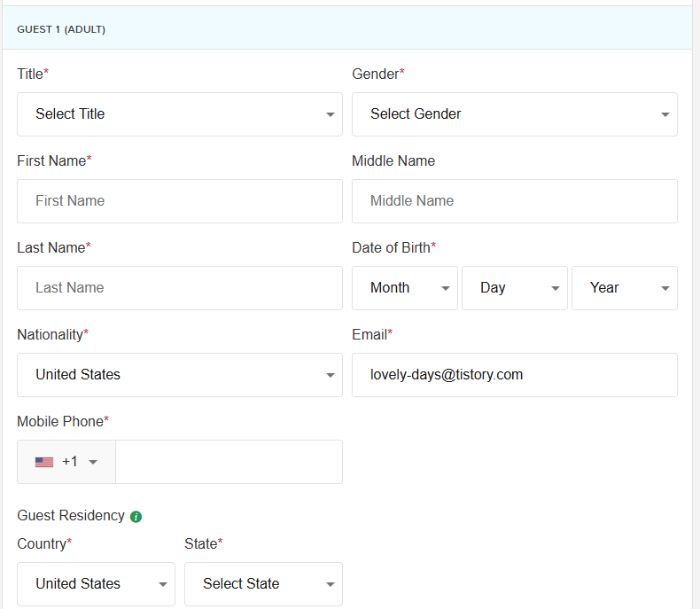The height and width of the screenshot is (609, 700).
Task: Open the +1 phone country code selector
Action: pos(66,462)
